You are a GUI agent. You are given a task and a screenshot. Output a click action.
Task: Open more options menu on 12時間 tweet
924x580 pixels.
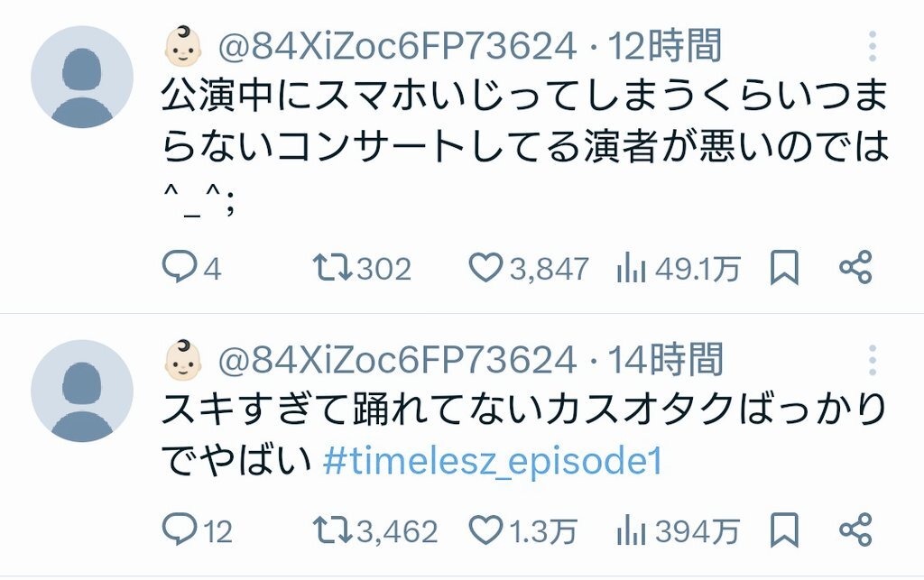873,46
